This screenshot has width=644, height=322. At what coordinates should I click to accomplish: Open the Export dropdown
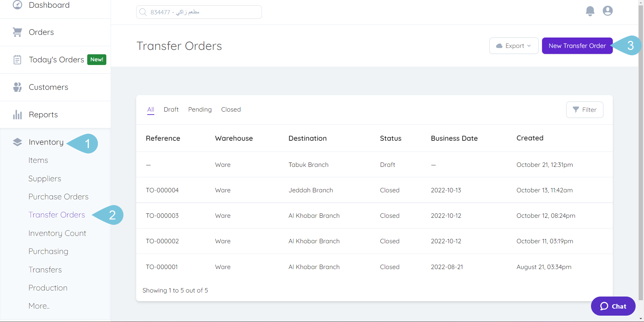(514, 46)
